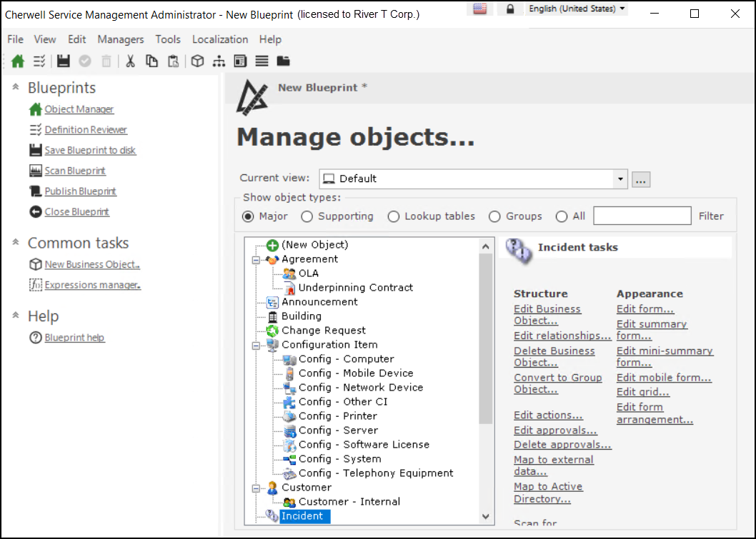Click the Config - Printer icon
756x539 pixels.
click(289, 416)
